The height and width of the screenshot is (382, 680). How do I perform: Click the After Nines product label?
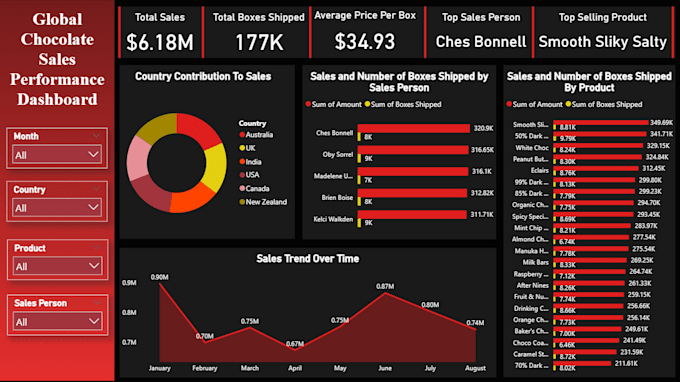533,285
